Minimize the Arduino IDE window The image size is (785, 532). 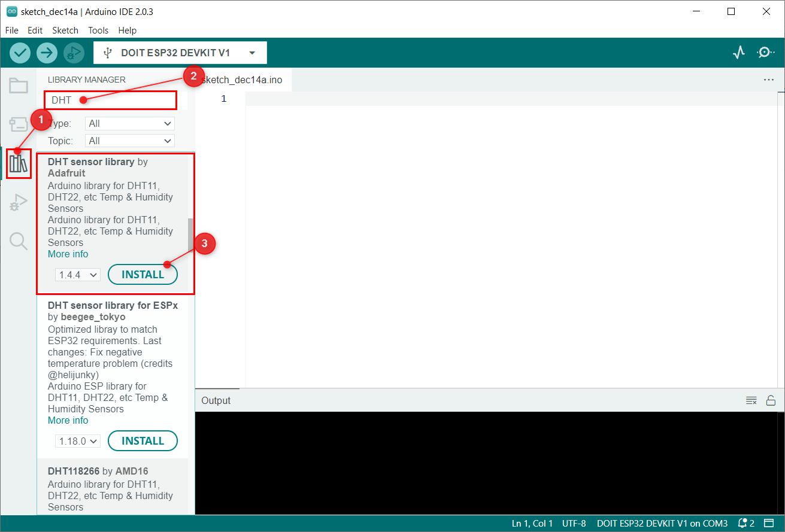(696, 11)
